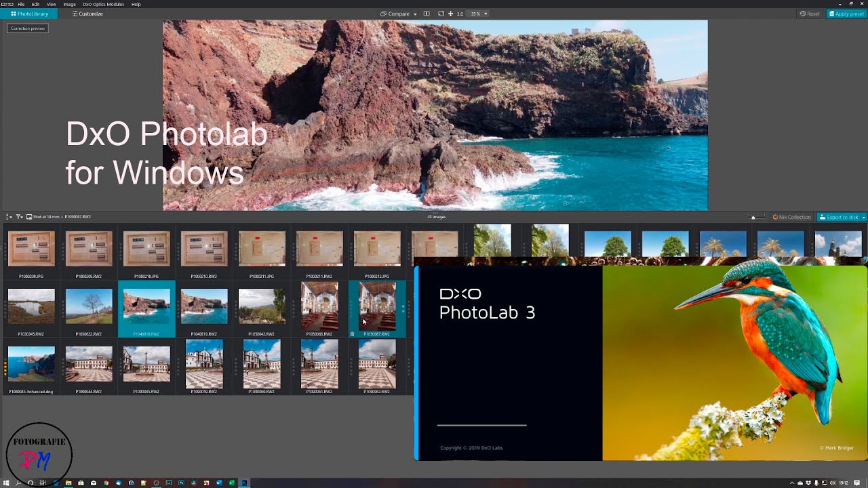The height and width of the screenshot is (488, 868).
Task: Open the View menu
Action: click(51, 4)
